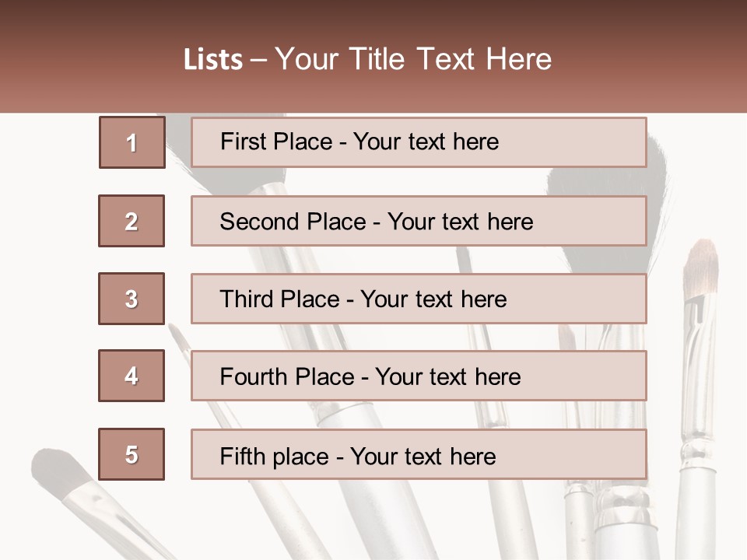Select the 'Second Place - Your text here' box
The height and width of the screenshot is (560, 747).
pos(419,221)
